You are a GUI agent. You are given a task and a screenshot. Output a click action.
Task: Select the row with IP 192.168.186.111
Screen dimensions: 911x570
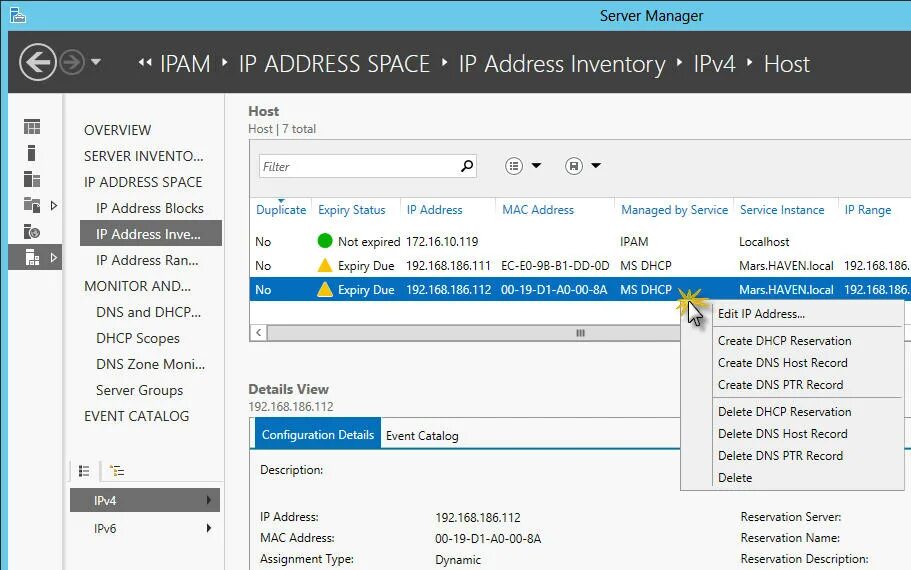click(580, 266)
